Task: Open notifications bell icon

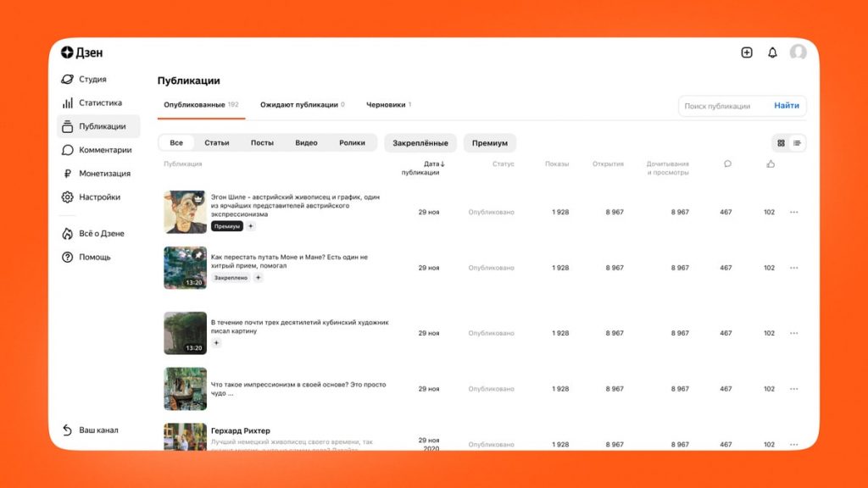Action: coord(772,53)
